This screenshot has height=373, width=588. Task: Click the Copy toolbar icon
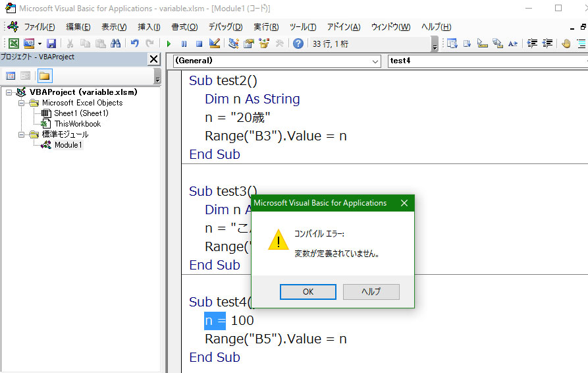[85, 43]
